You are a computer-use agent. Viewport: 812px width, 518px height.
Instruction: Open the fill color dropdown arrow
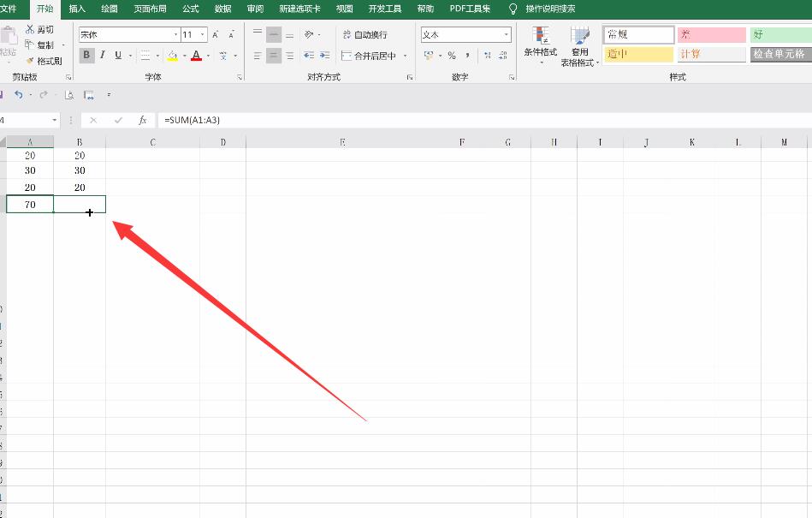click(x=184, y=56)
